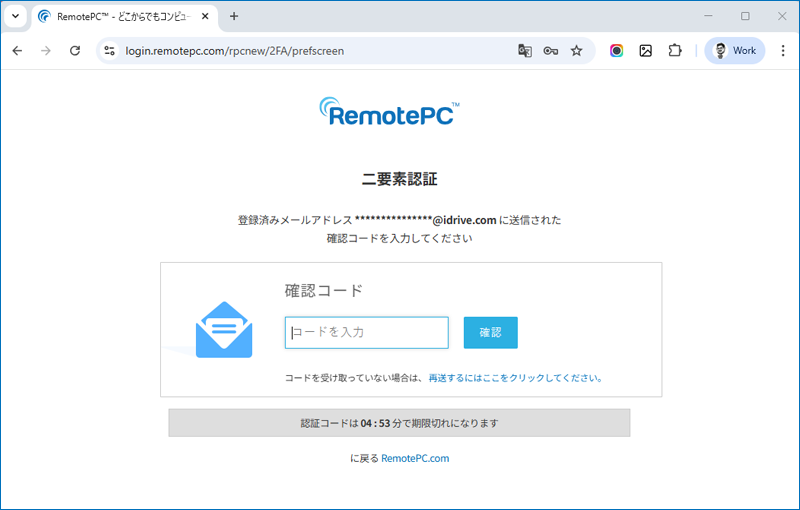Open the saved passwords key icon
This screenshot has width=800, height=510.
pos(551,50)
